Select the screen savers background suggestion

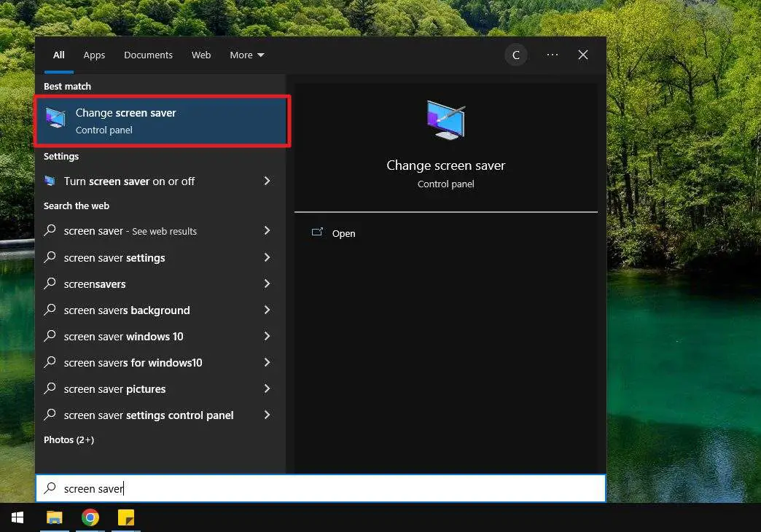126,310
